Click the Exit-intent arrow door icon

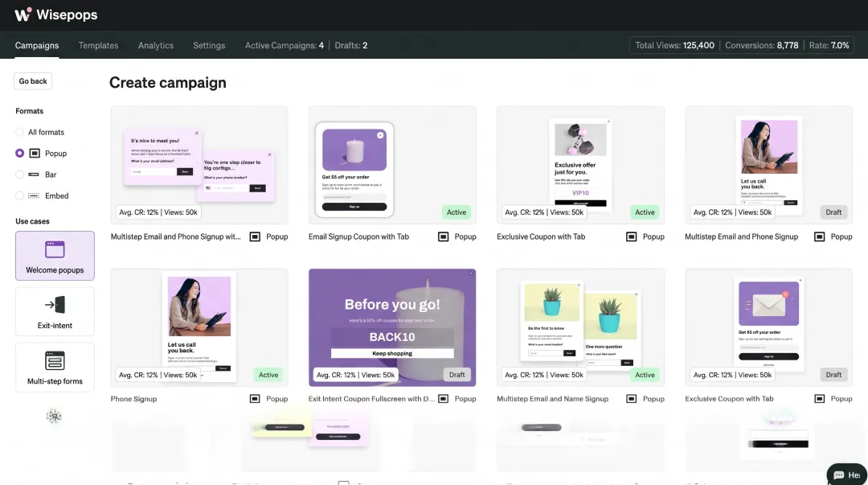tap(55, 304)
